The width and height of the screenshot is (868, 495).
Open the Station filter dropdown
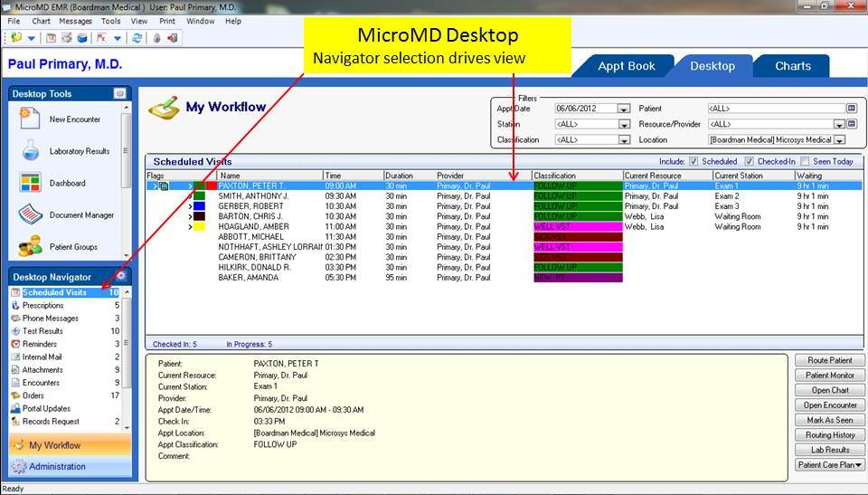pyautogui.click(x=624, y=124)
